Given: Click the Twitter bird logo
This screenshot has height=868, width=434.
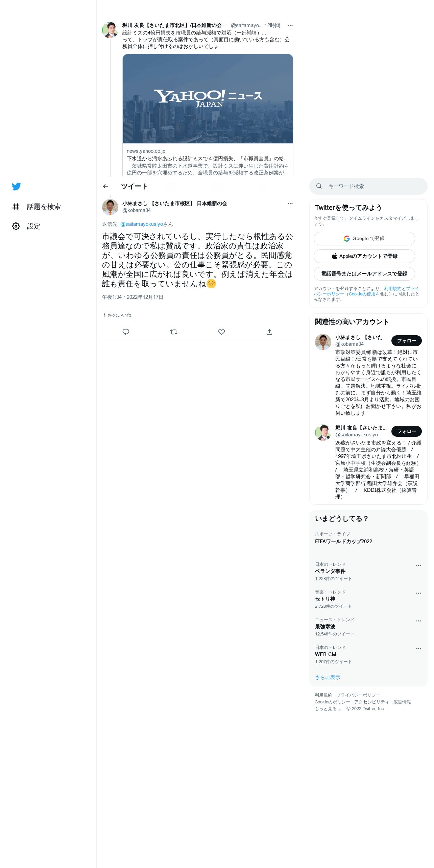Looking at the screenshot, I should pos(16,186).
